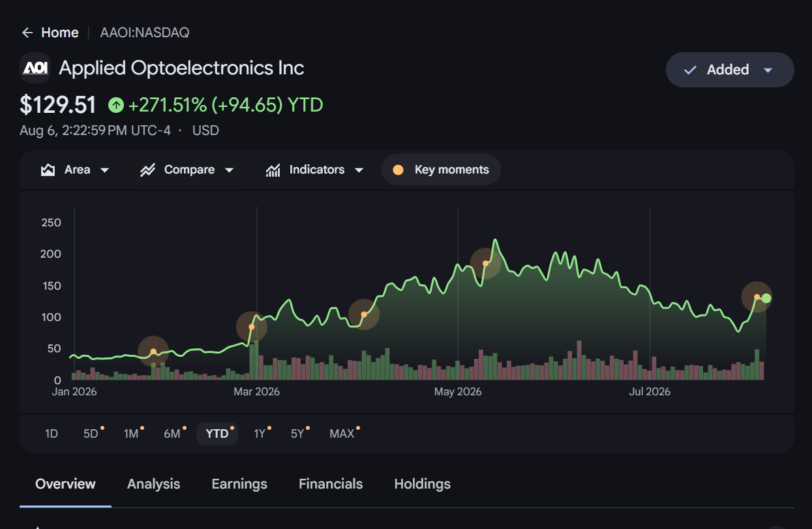Expand the Compare dropdown arrow

pos(229,170)
